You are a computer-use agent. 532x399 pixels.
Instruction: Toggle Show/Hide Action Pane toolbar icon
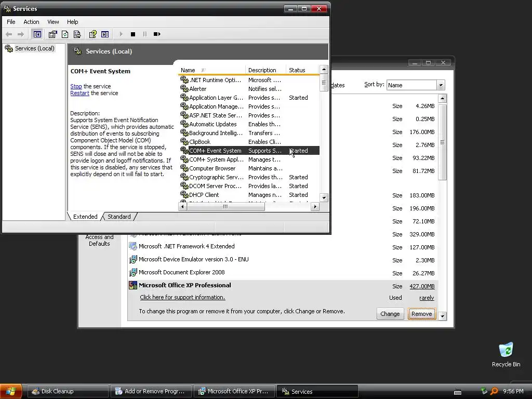105,34
